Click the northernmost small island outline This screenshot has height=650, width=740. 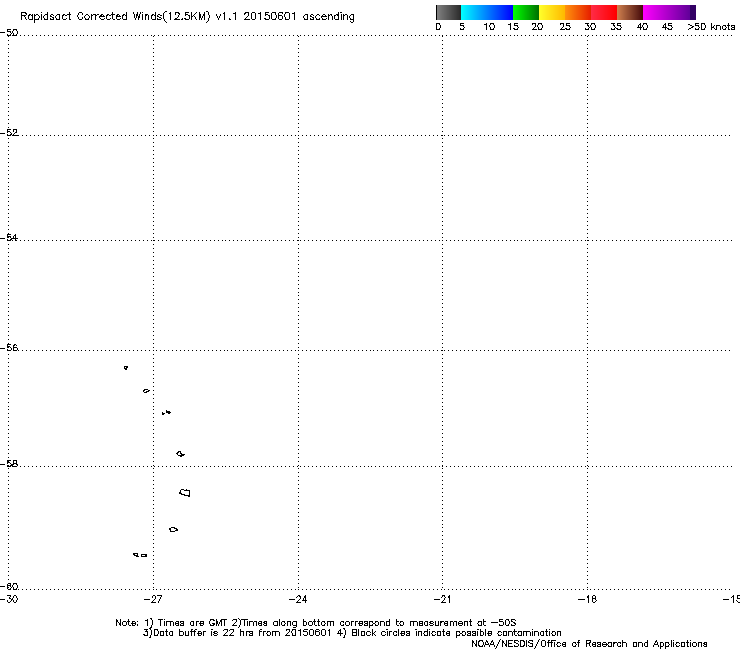[x=126, y=368]
